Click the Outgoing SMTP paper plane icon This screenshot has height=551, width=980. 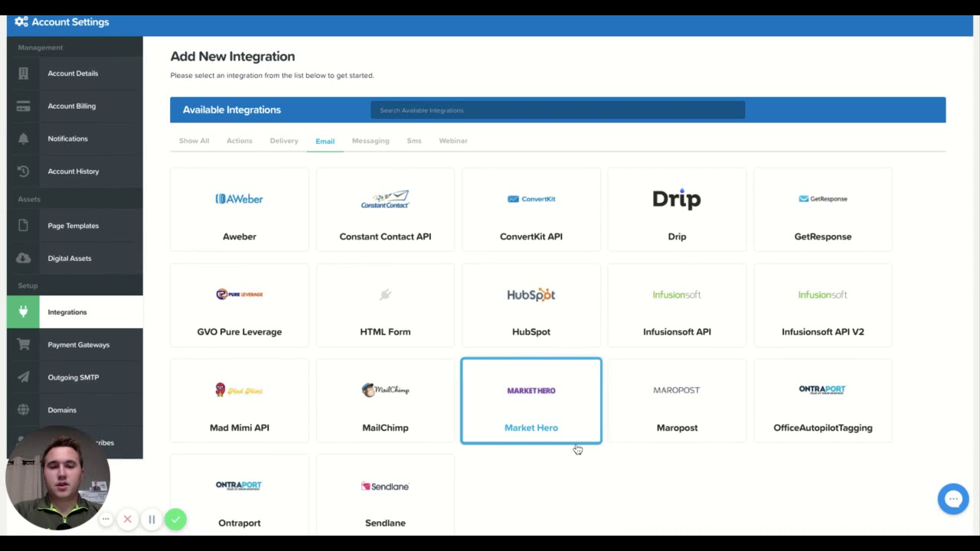23,377
